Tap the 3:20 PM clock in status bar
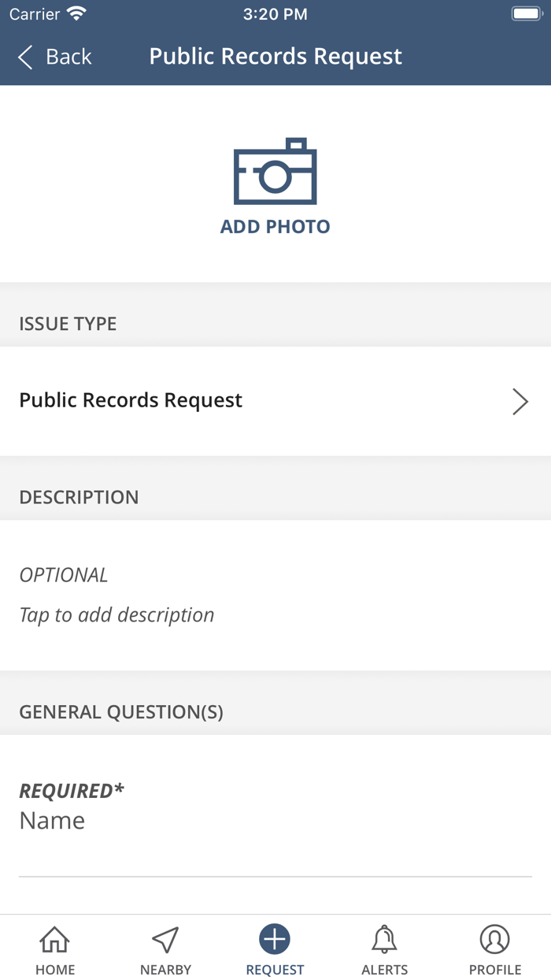551x980 pixels. 275,14
